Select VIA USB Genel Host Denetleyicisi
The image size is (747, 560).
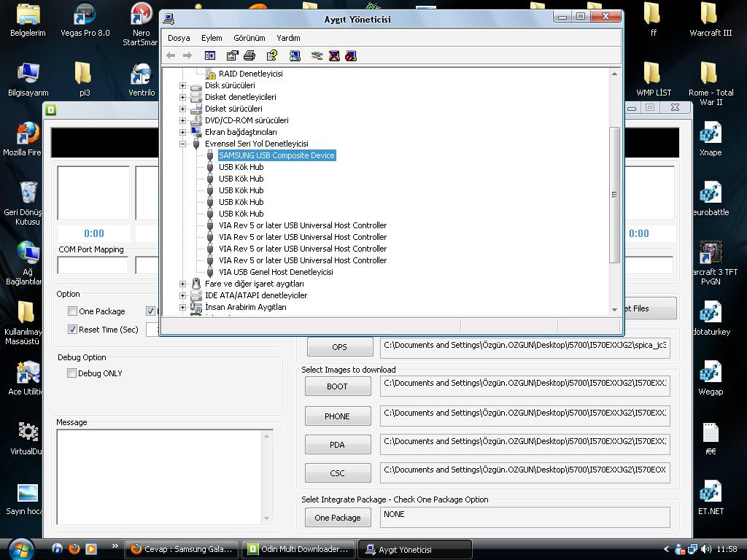276,272
